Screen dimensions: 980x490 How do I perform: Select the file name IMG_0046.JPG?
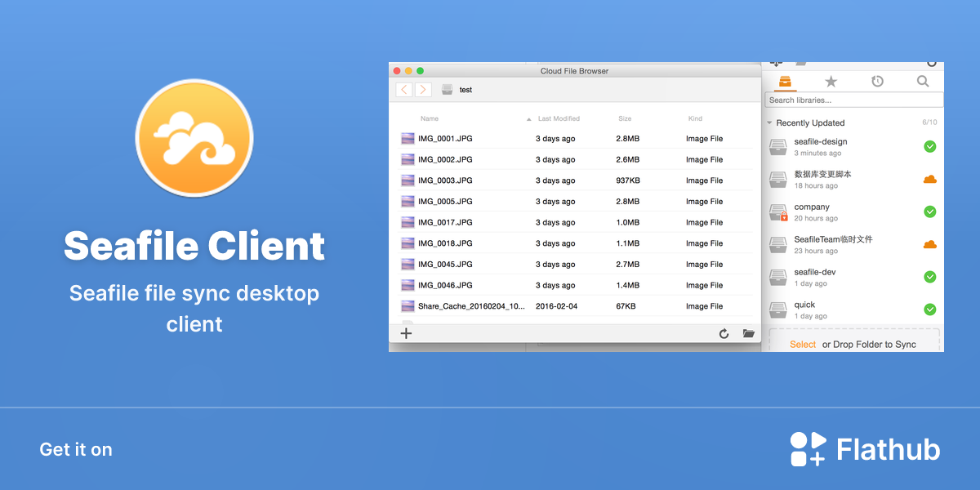(x=445, y=286)
